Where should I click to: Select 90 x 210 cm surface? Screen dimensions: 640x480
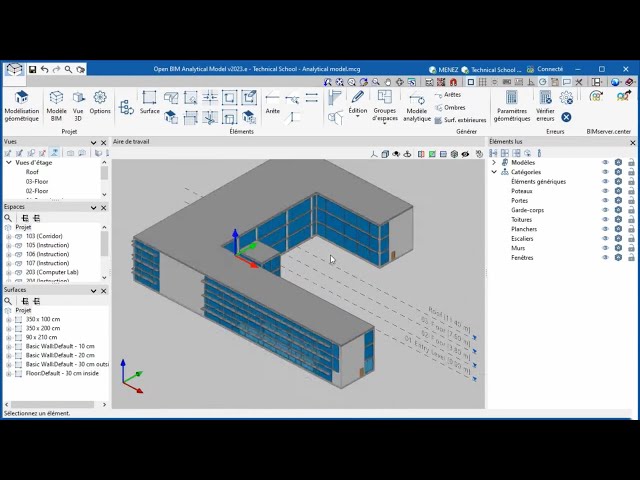[x=41, y=337]
